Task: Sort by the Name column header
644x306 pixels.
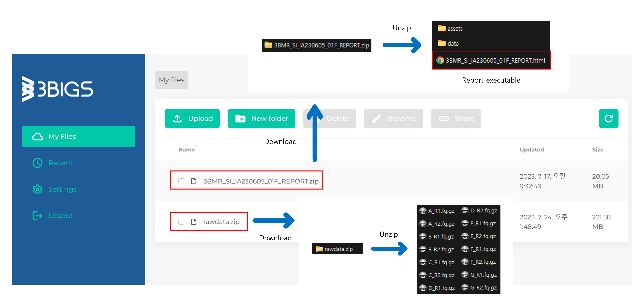Action: (186, 150)
